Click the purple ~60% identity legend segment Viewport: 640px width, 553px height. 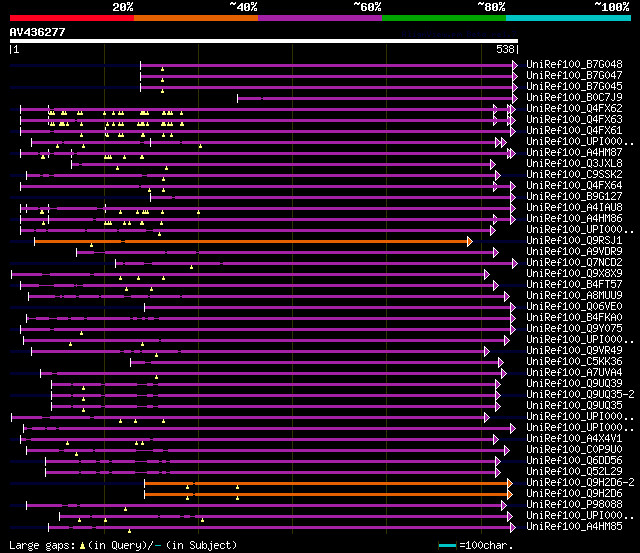pos(320,18)
